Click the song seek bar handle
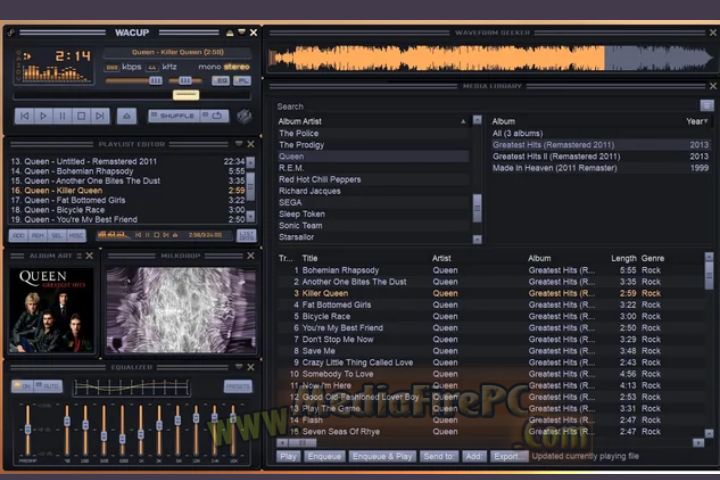The width and height of the screenshot is (720, 480). [x=186, y=95]
